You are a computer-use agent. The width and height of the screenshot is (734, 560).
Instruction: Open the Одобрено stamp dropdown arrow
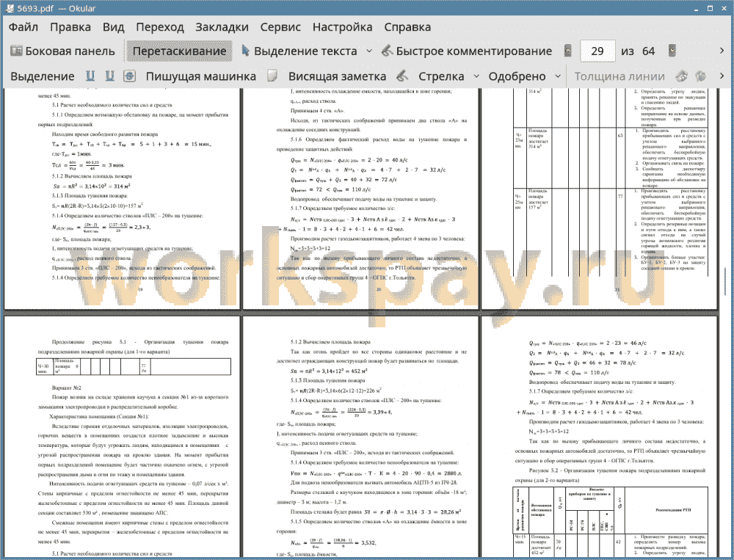[558, 76]
